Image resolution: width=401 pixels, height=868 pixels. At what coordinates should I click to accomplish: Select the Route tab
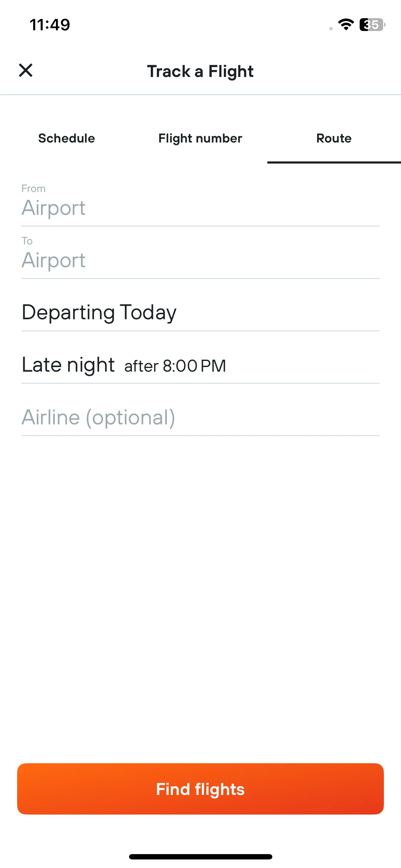point(334,138)
